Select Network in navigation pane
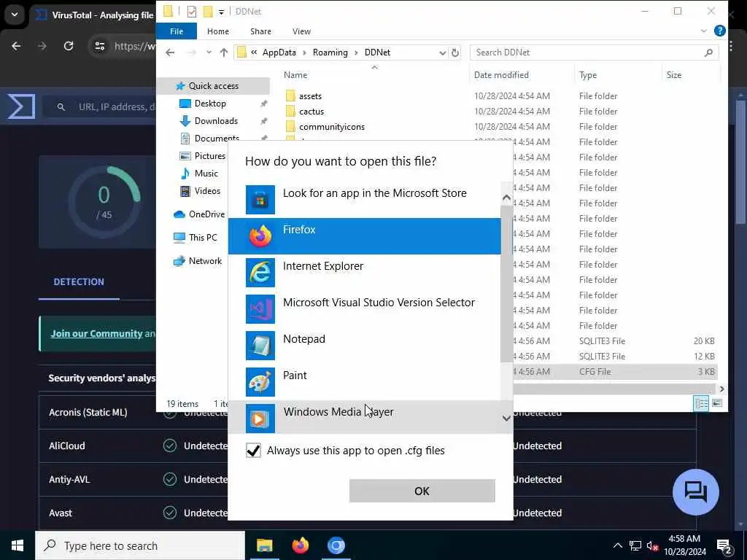Screen dimensions: 747x560 205,261
